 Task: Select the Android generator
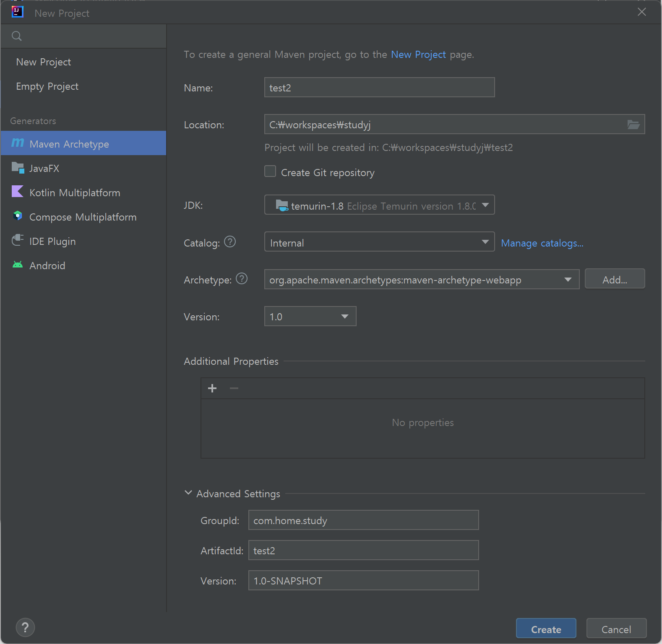click(x=83, y=265)
